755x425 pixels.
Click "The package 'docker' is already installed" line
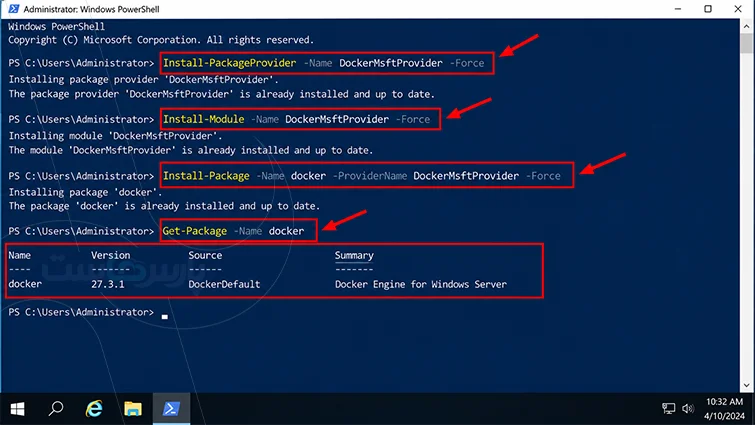[164, 206]
